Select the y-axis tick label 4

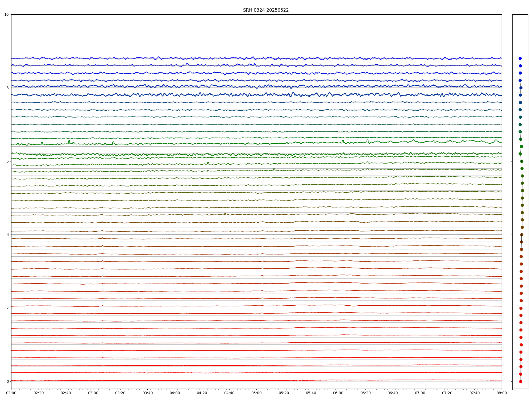click(7, 235)
